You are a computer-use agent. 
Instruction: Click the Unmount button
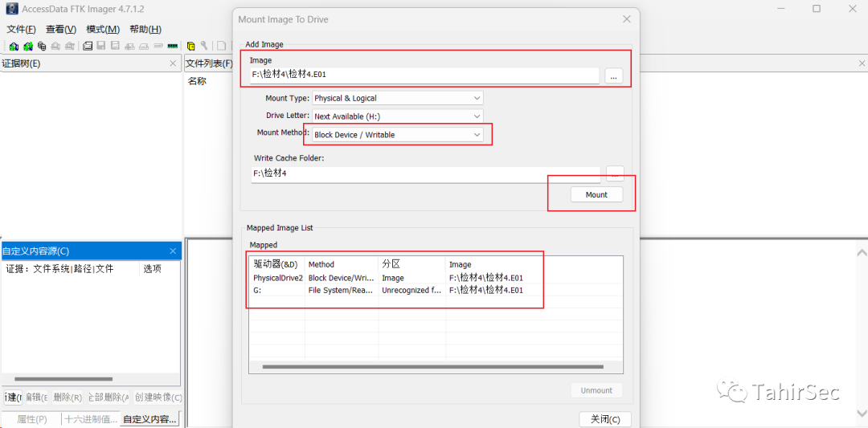pos(596,390)
